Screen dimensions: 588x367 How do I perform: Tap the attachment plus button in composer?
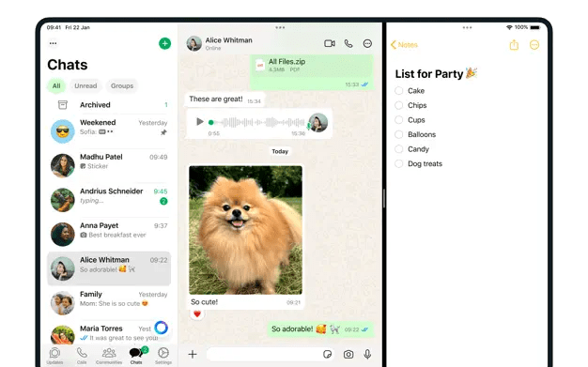point(193,354)
